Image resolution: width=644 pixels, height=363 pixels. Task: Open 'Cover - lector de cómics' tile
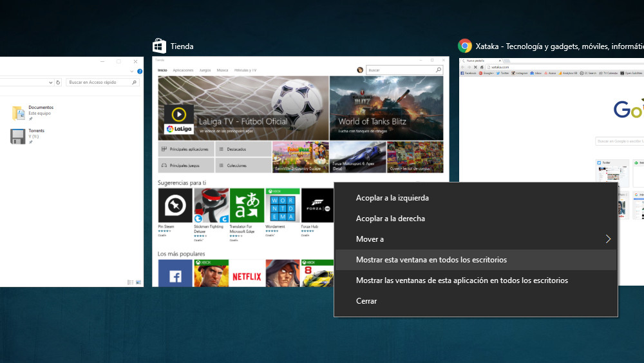coord(415,157)
